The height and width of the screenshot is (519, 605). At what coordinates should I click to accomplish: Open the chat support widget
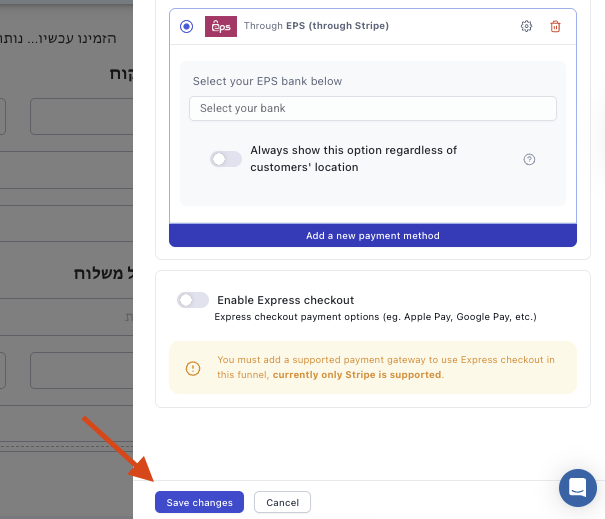point(578,488)
